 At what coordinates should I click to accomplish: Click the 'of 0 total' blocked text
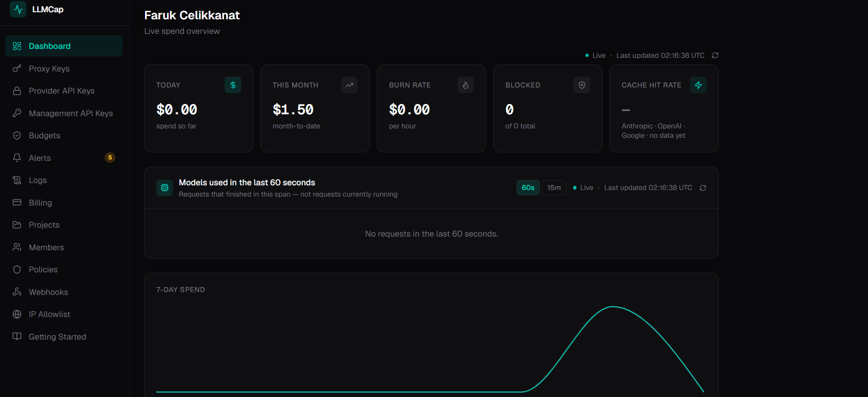click(x=520, y=126)
